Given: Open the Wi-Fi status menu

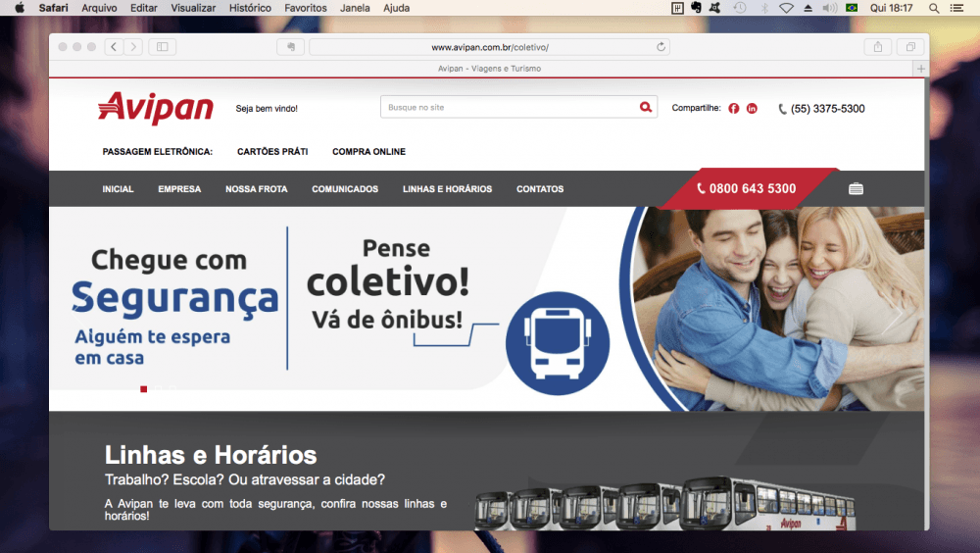Looking at the screenshot, I should click(x=786, y=8).
